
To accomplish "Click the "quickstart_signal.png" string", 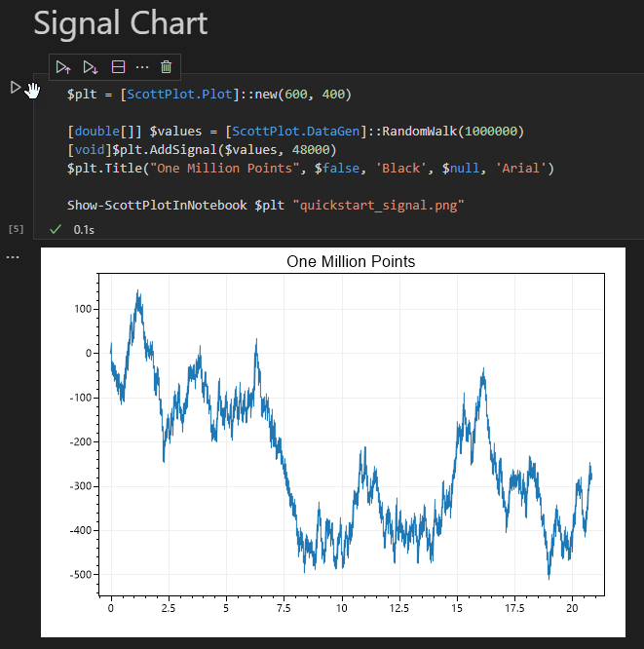I will tap(379, 206).
